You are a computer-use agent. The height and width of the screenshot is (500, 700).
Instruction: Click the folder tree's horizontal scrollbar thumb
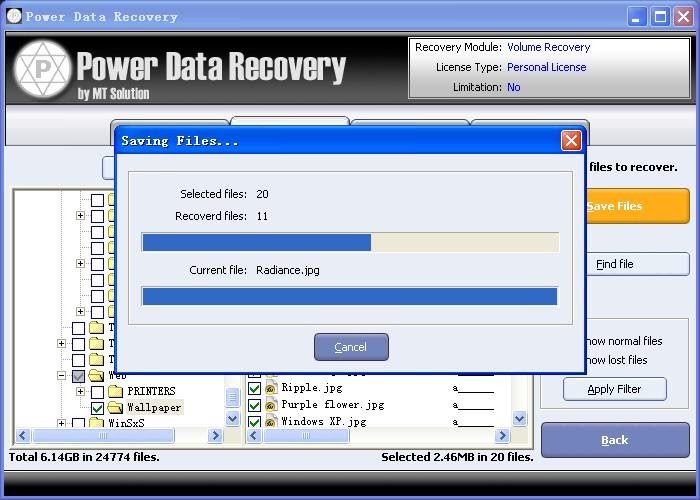pos(103,435)
